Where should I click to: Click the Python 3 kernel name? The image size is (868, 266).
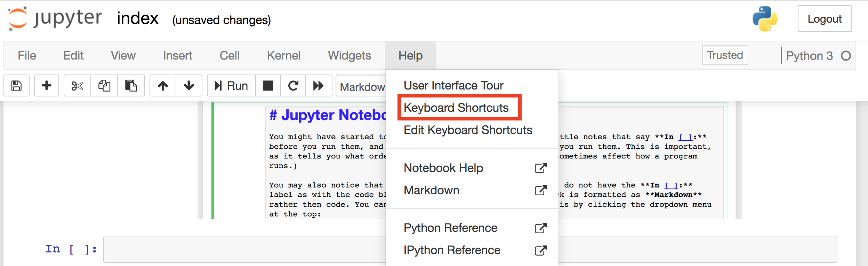[x=809, y=56]
